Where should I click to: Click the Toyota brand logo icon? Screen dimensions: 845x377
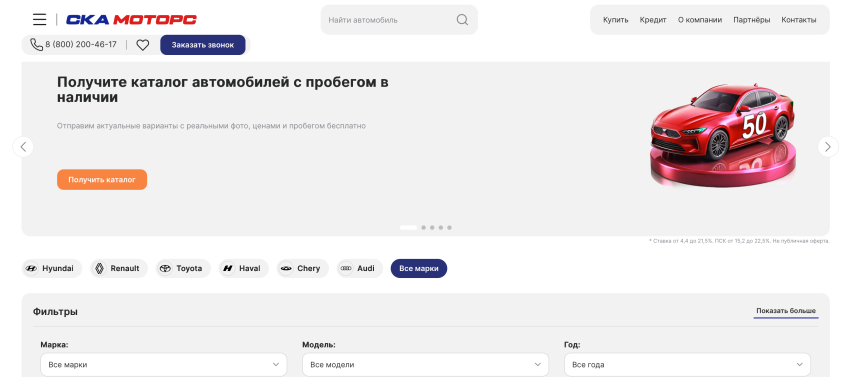click(165, 268)
